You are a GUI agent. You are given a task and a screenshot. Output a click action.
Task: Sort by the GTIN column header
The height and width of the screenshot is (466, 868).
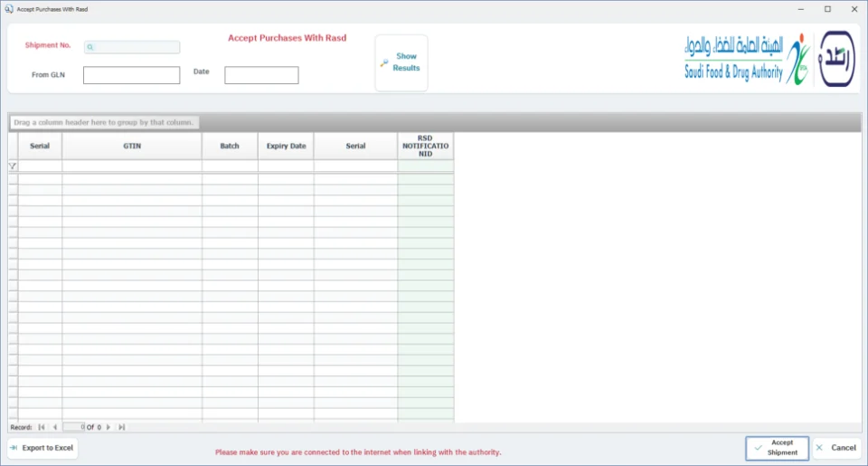coord(132,146)
